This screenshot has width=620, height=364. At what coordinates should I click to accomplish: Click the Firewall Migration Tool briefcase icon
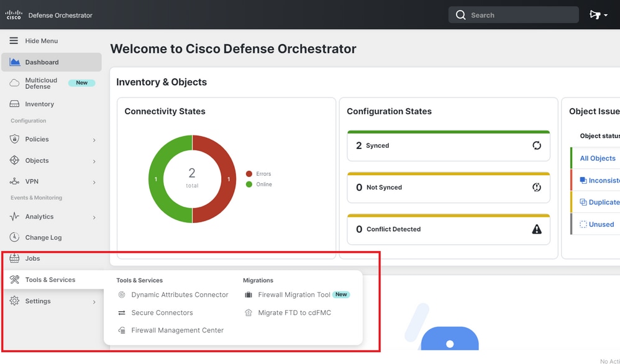[x=248, y=295]
